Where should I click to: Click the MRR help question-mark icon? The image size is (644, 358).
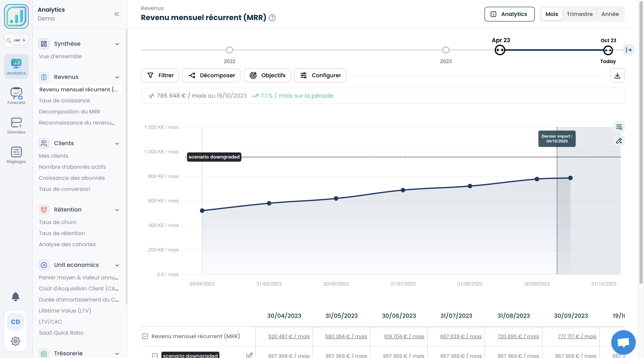tap(272, 18)
